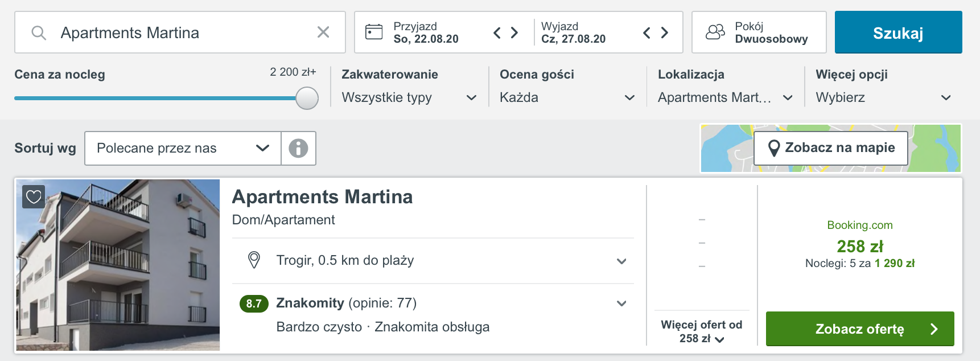Click the price per night slider handle
This screenshot has height=361, width=980.
coord(307,98)
